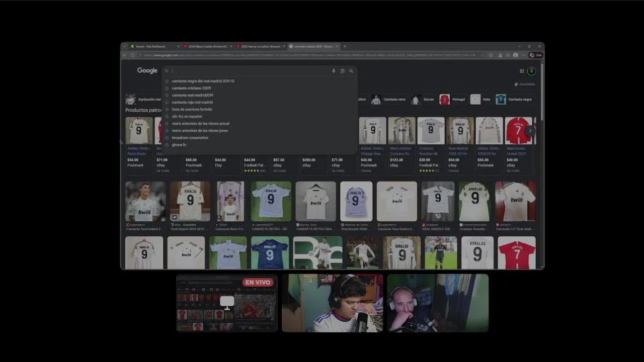644x362 pixels.
Task: Open Real Madrid 2009-10 $64.00 product
Action: tap(460, 145)
